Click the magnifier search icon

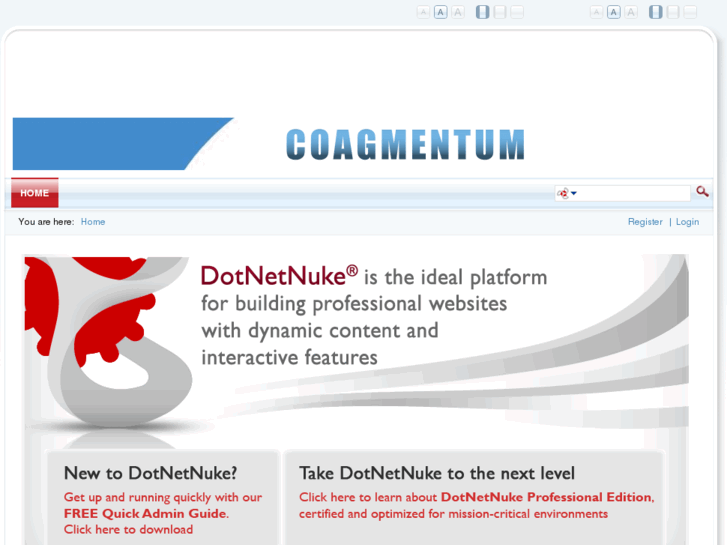702,192
